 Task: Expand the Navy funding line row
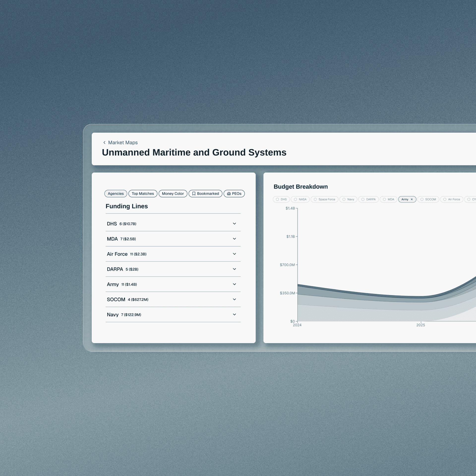(234, 314)
